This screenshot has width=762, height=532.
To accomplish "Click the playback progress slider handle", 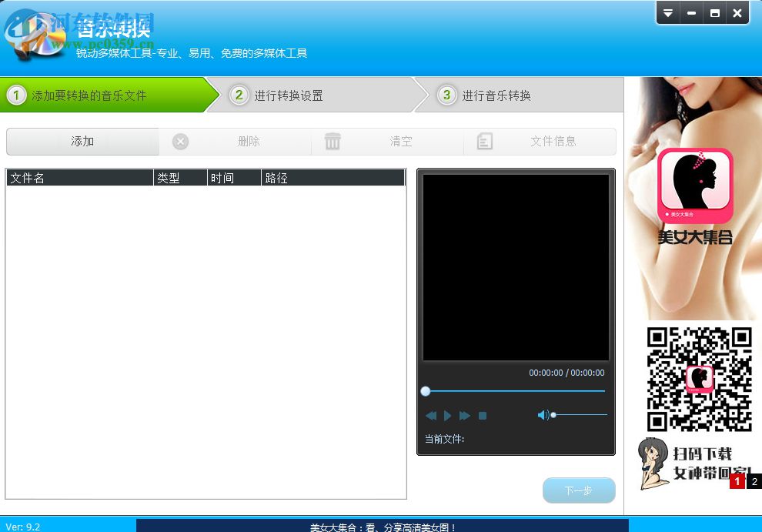I will tap(426, 391).
